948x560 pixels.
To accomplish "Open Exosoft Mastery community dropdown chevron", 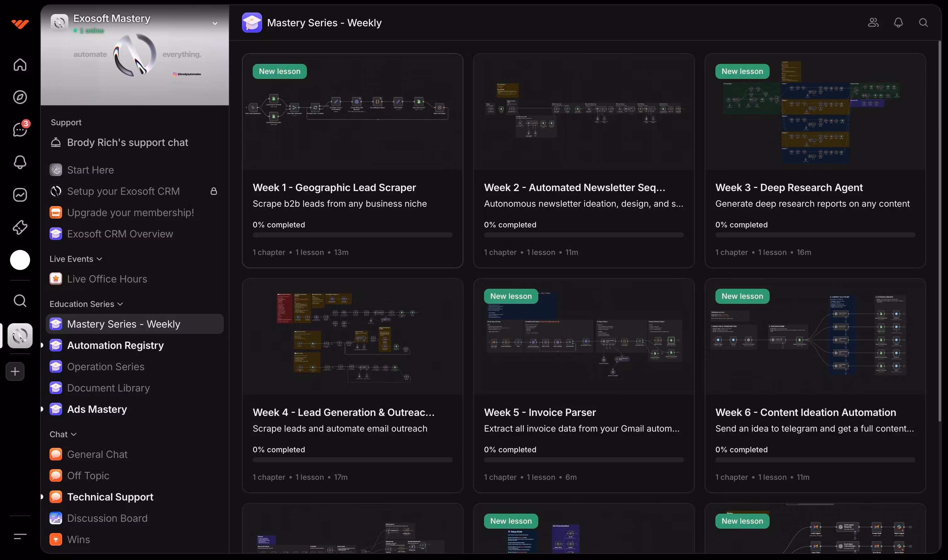I will (x=215, y=23).
